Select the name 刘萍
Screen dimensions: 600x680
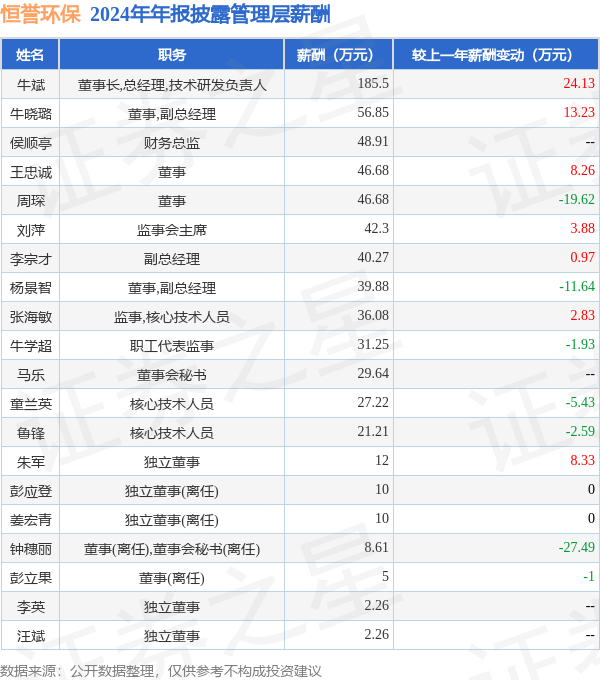tap(30, 230)
